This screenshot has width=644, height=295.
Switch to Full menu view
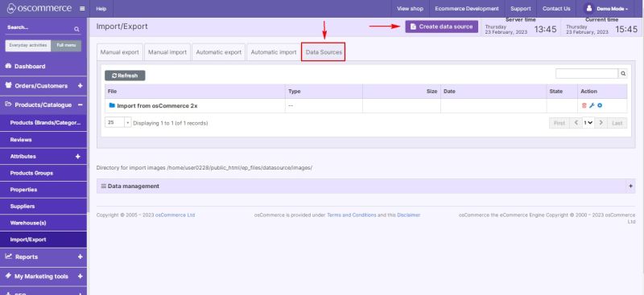pyautogui.click(x=66, y=46)
